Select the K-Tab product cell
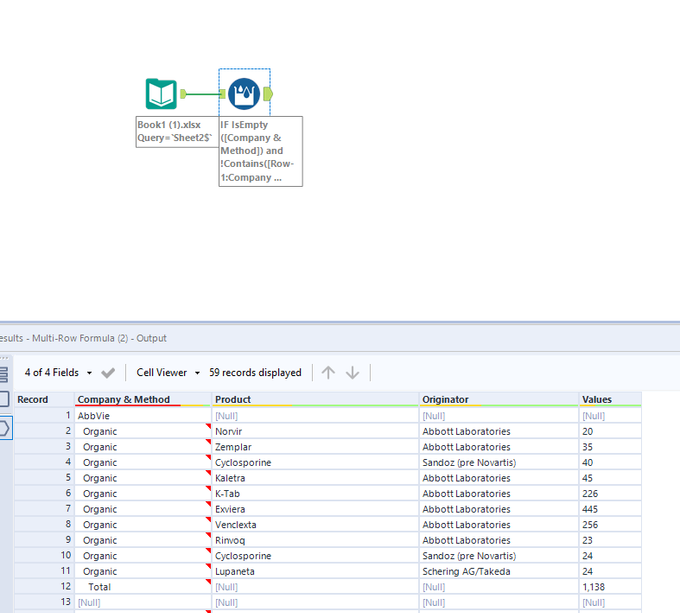This screenshot has height=613, width=680. [x=315, y=494]
